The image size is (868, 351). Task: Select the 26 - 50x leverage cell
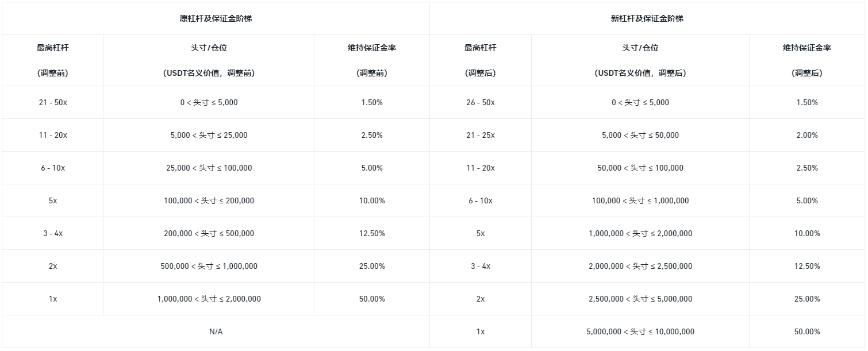(480, 102)
